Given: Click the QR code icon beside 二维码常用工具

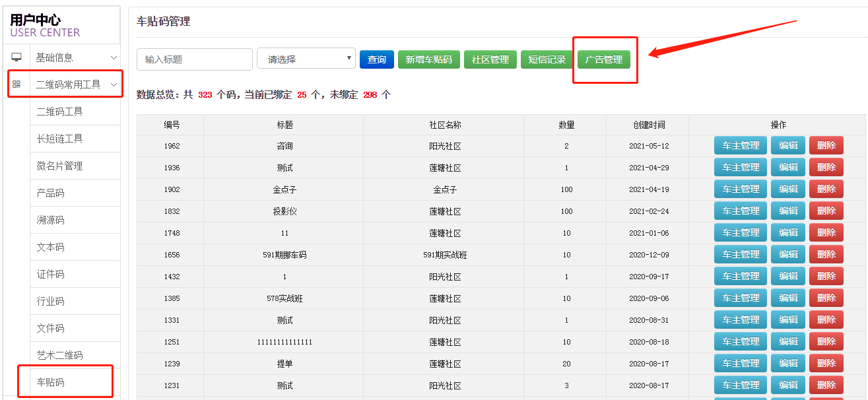Looking at the screenshot, I should point(17,84).
